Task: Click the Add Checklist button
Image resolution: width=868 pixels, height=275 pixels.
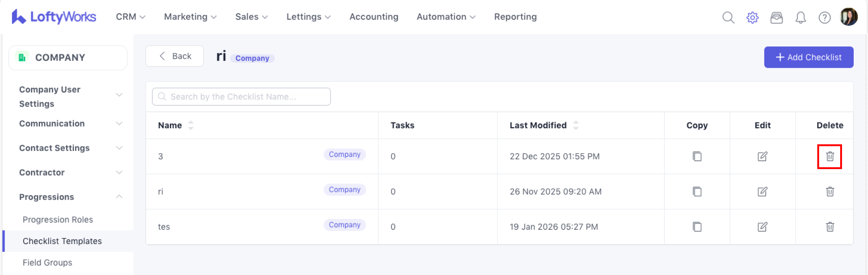Action: tap(808, 57)
